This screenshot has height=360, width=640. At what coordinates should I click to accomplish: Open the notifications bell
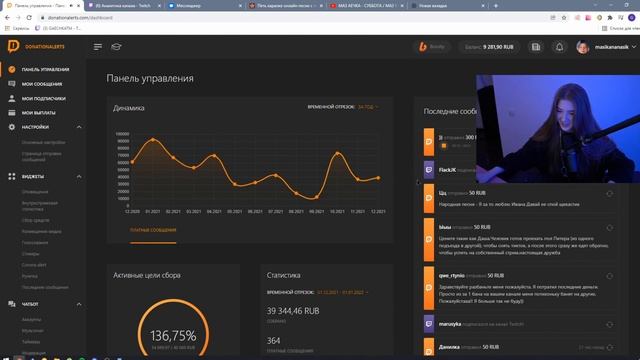click(x=559, y=47)
